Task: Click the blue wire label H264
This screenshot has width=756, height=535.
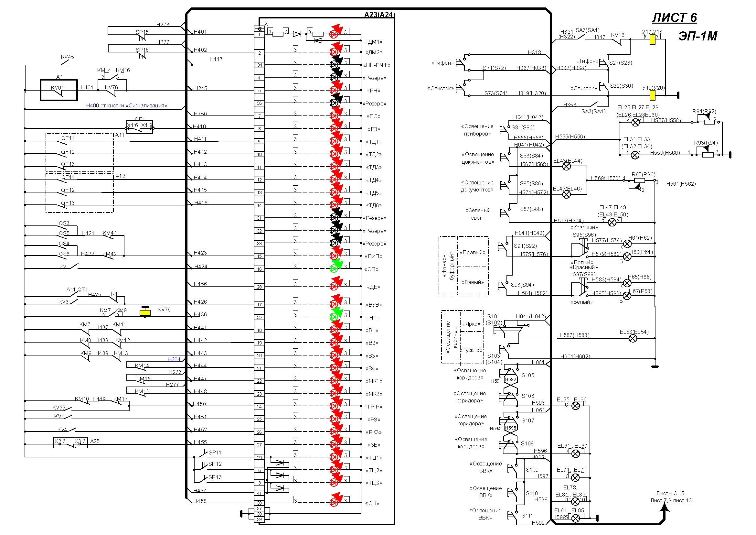Action: [174, 359]
